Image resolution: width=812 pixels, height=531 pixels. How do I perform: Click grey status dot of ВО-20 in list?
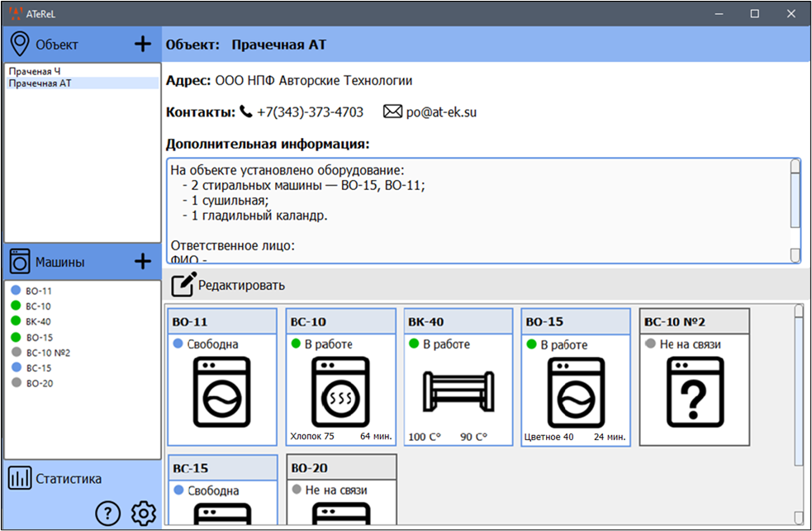[x=16, y=382]
